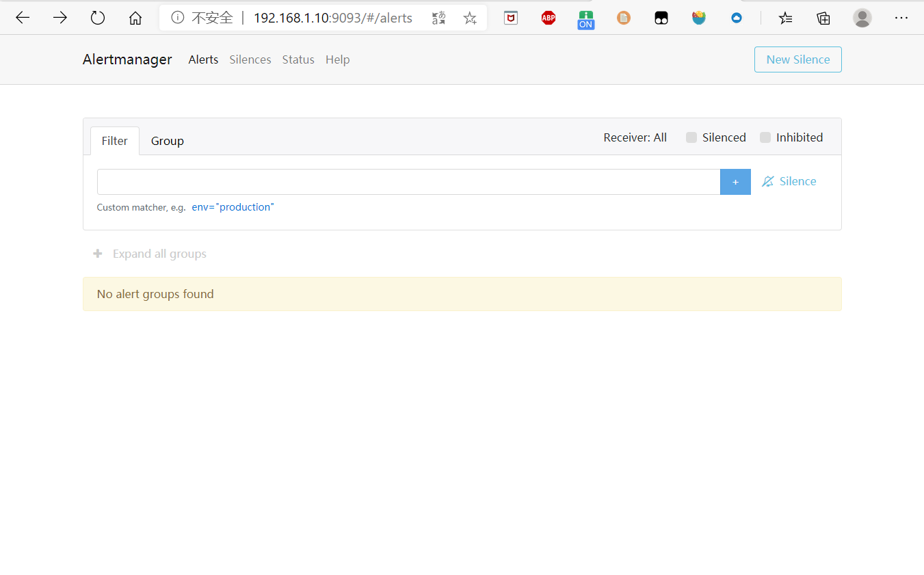Add page to favorites with star icon
Image resolution: width=924 pixels, height=575 pixels.
click(470, 18)
